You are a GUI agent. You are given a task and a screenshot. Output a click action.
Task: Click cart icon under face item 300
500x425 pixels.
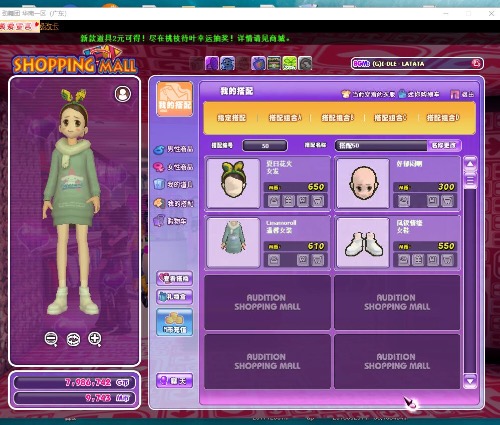tap(447, 201)
